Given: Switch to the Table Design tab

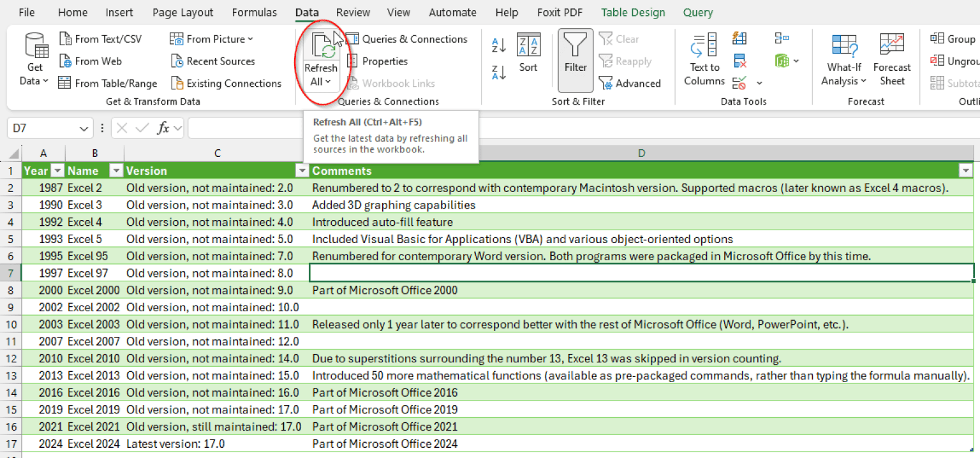Looking at the screenshot, I should (632, 12).
